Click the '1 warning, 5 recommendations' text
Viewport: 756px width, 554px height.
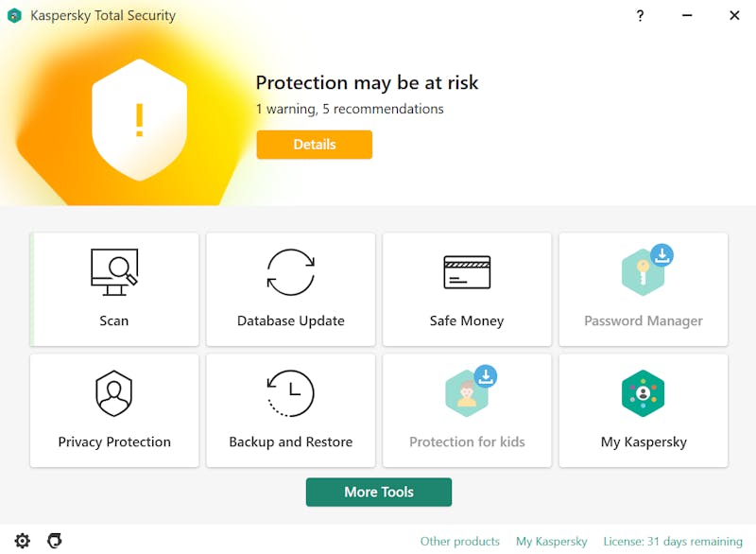pos(350,109)
